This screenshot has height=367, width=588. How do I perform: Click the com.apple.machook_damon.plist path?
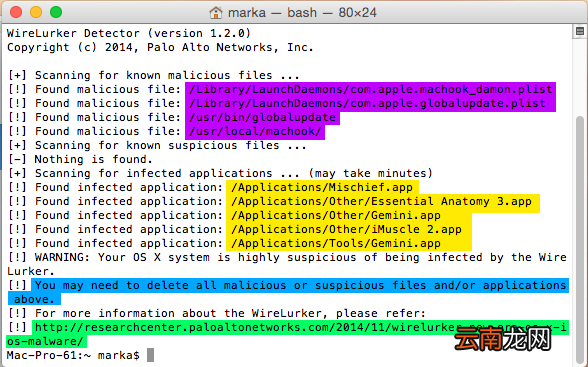coord(370,89)
